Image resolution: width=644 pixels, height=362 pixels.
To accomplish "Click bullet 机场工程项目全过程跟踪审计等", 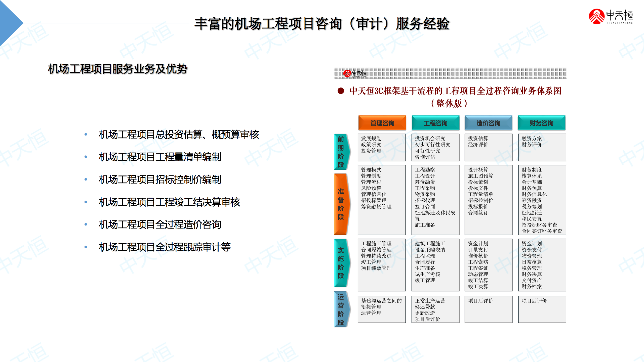I will point(165,247).
